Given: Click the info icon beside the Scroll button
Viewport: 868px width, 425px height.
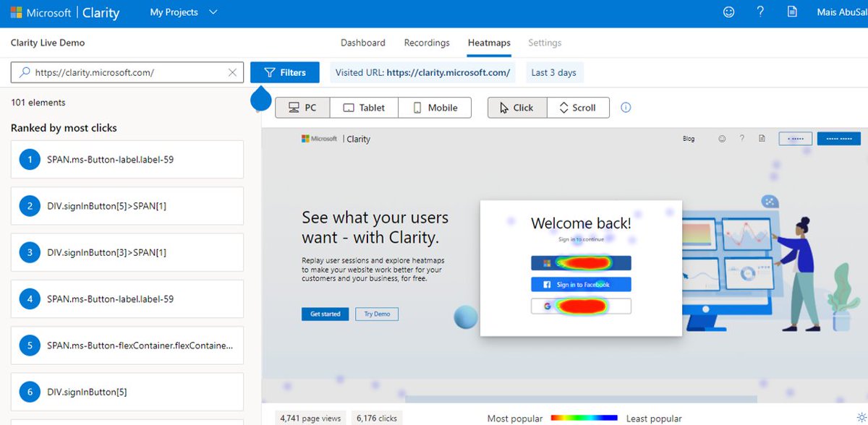Looking at the screenshot, I should [x=626, y=108].
